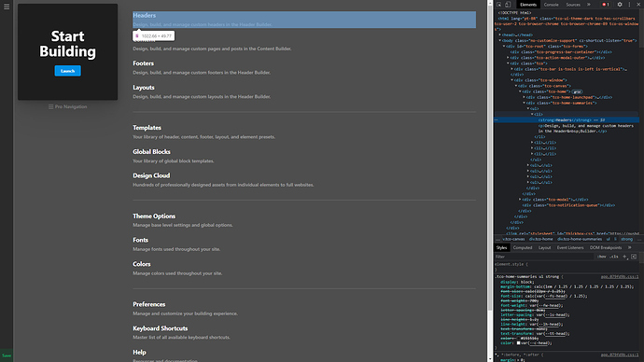Open the Computed styles tab

click(x=523, y=247)
